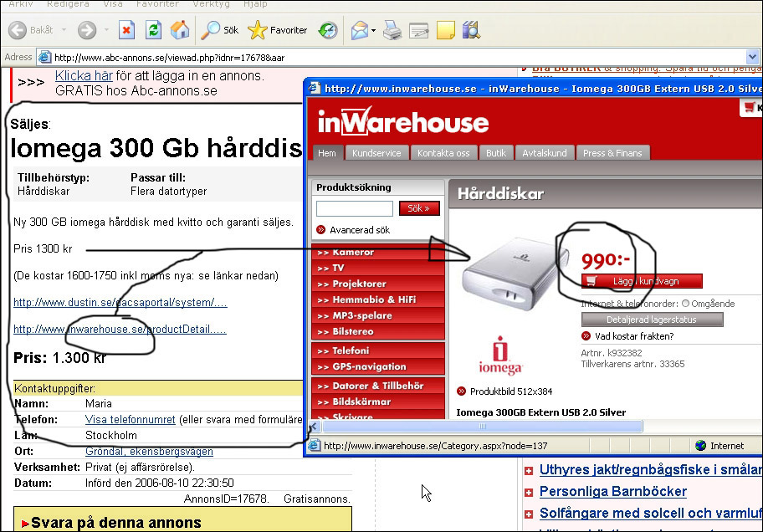Expand the Projektorer category
763x532 pixels.
[377, 284]
